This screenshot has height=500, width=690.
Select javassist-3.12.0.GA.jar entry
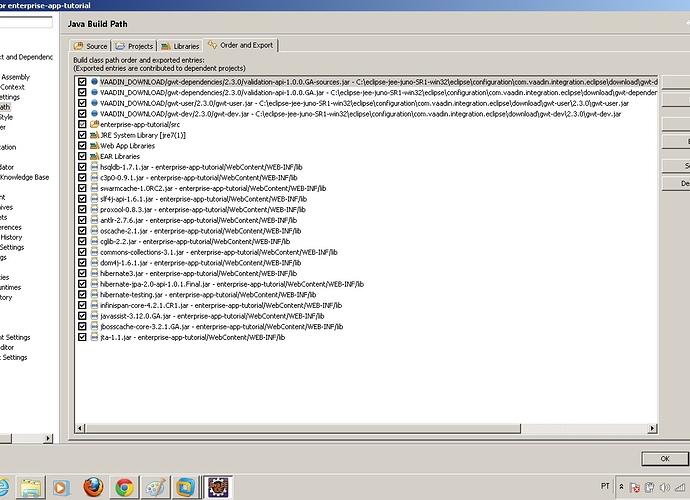[x=212, y=316]
